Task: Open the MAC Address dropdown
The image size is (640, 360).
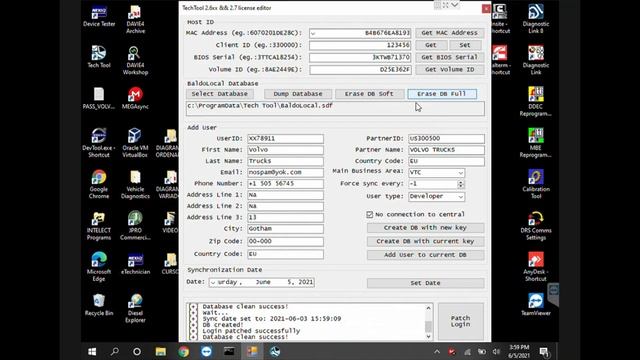Action: pyautogui.click(x=313, y=33)
